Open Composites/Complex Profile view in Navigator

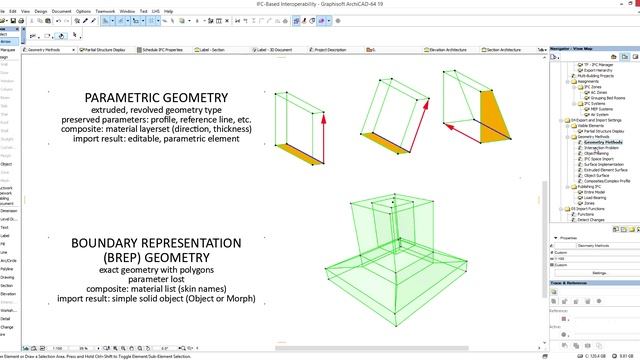click(607, 181)
